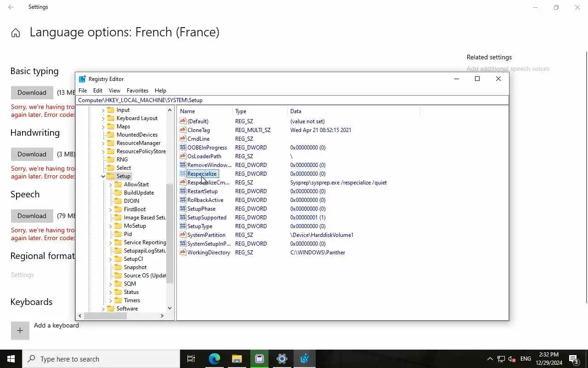Click the RollbackActive DWORD icon
The height and width of the screenshot is (368, 588).
[183, 200]
